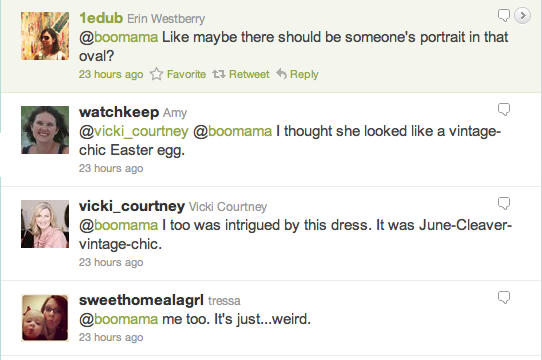
Task: Click the conversation bubble icon on 1edub's tweet
Action: 504,16
